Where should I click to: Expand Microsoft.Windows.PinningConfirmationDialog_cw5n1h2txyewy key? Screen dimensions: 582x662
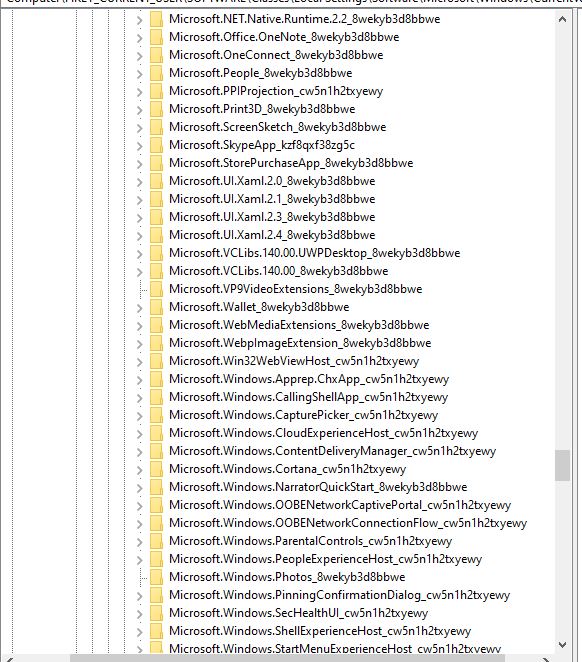(x=140, y=595)
